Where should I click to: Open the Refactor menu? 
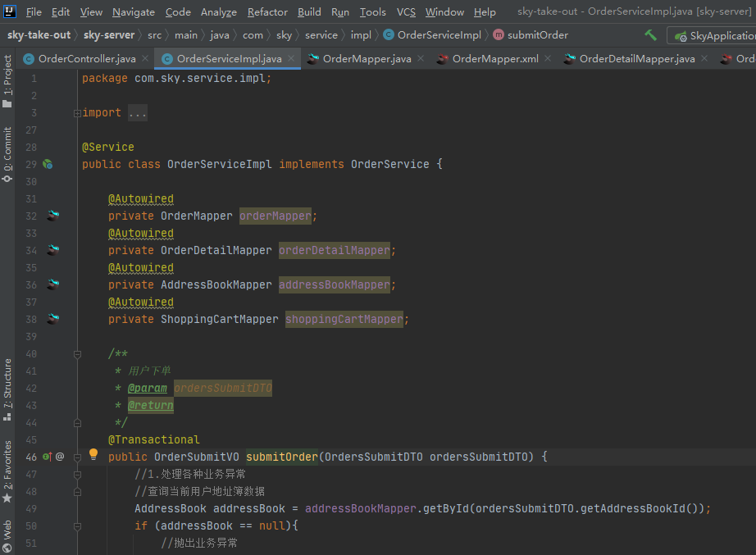pyautogui.click(x=267, y=12)
